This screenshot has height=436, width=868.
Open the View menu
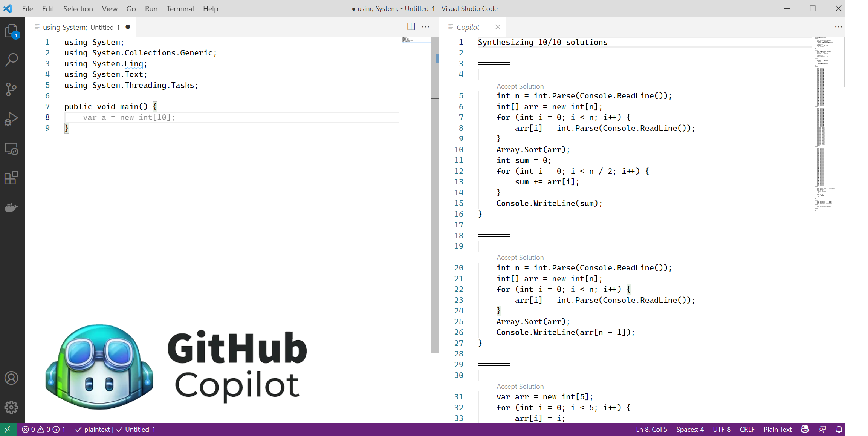click(x=110, y=8)
